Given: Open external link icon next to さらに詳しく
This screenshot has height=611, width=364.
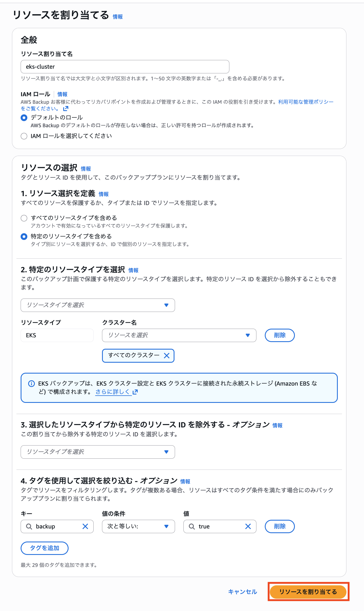Looking at the screenshot, I should click(135, 392).
